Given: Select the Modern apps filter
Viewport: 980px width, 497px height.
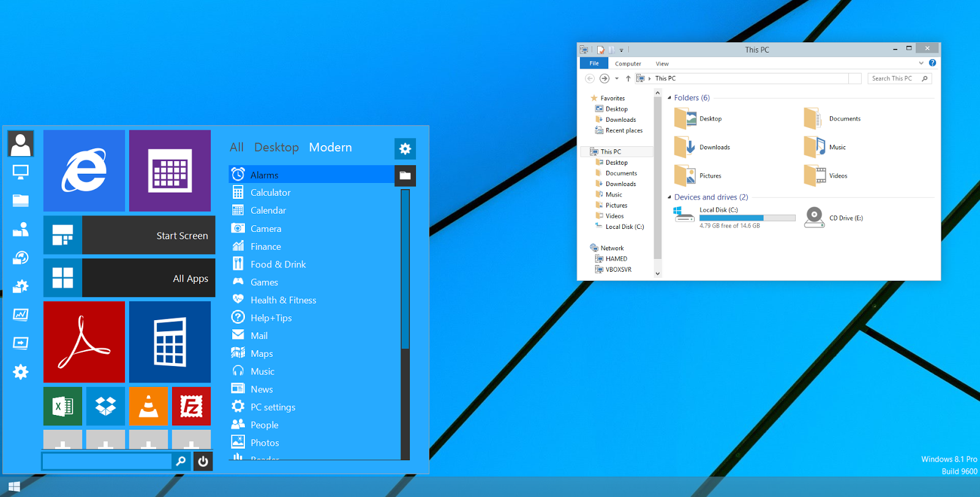Looking at the screenshot, I should (330, 148).
